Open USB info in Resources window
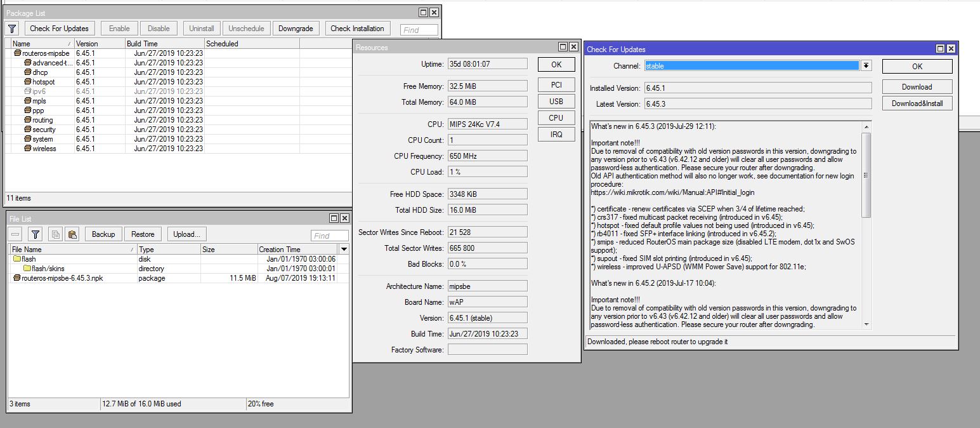This screenshot has height=428, width=980. click(556, 102)
